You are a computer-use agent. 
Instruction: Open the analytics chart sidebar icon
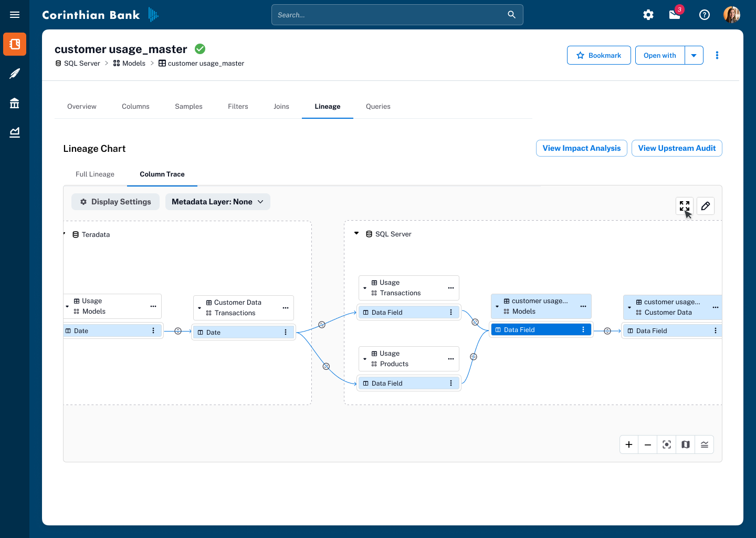point(15,132)
